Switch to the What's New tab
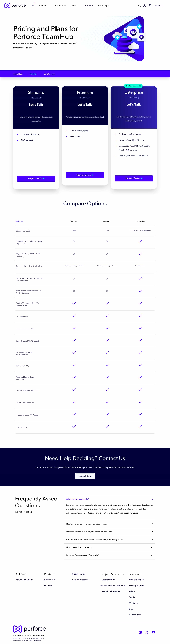 [x=49, y=74]
